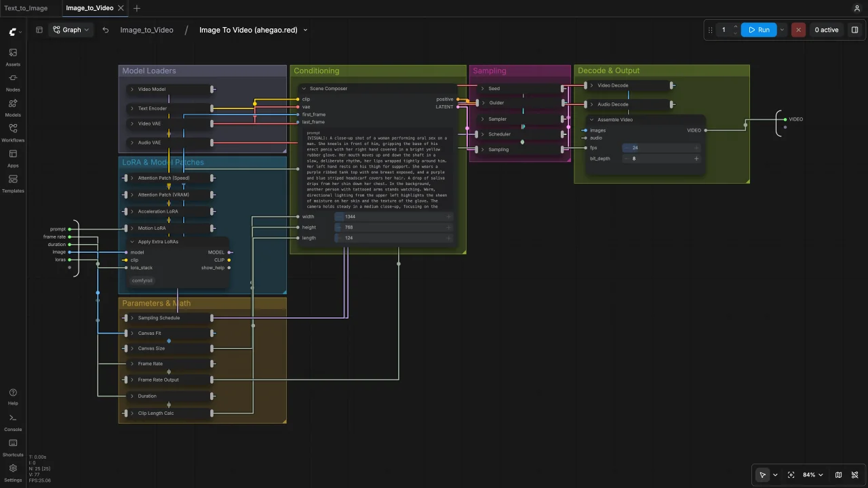Increment the bit_depth value

coord(696,159)
